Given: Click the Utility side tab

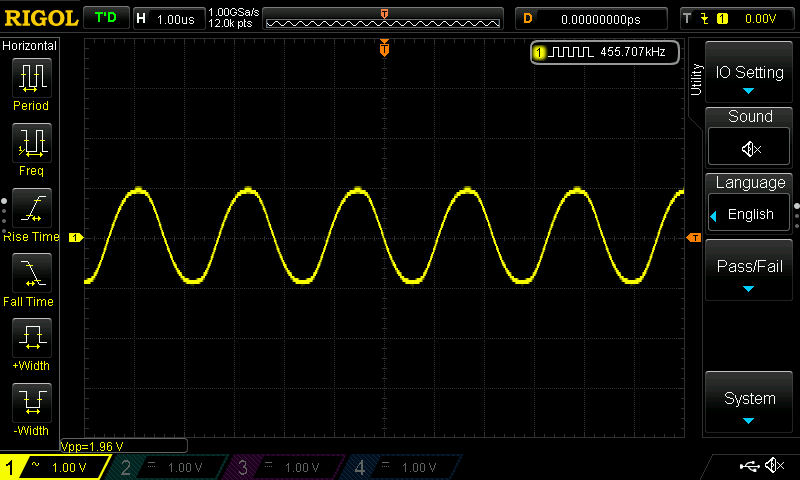Looking at the screenshot, I should 696,80.
